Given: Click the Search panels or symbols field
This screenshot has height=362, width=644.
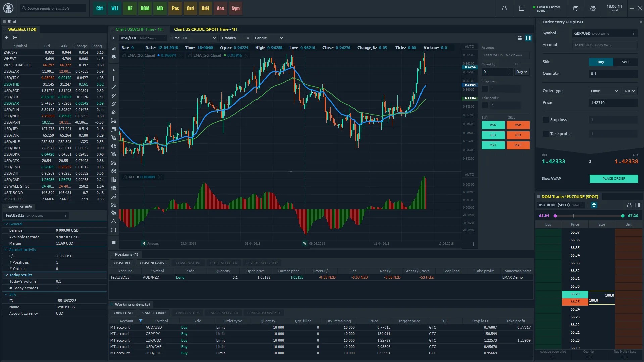Looking at the screenshot, I should [x=53, y=8].
